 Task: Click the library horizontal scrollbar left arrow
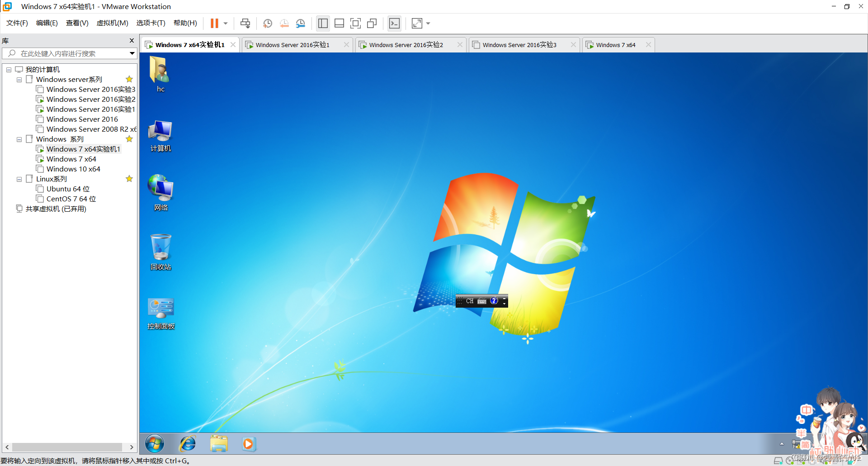pos(7,447)
